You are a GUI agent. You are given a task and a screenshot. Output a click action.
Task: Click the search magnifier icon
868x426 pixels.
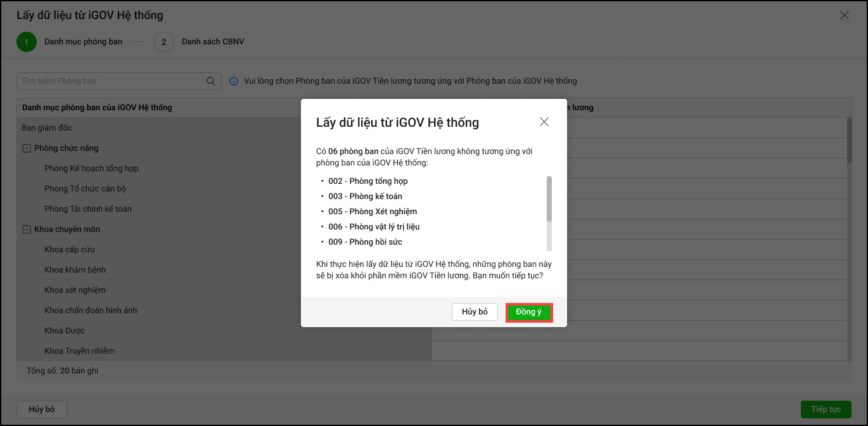pyautogui.click(x=211, y=81)
